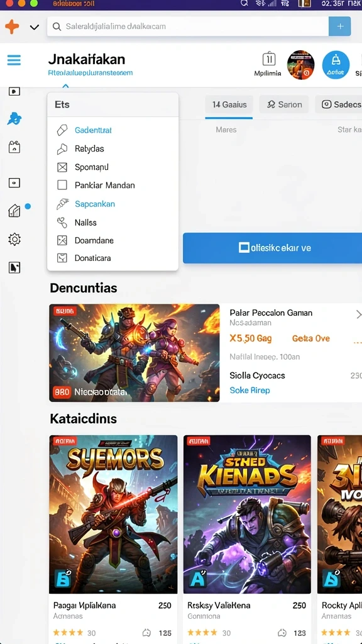Screen dimensions: 362x644
Task: Open the Mpilimia trash icon
Action: [x=268, y=59]
